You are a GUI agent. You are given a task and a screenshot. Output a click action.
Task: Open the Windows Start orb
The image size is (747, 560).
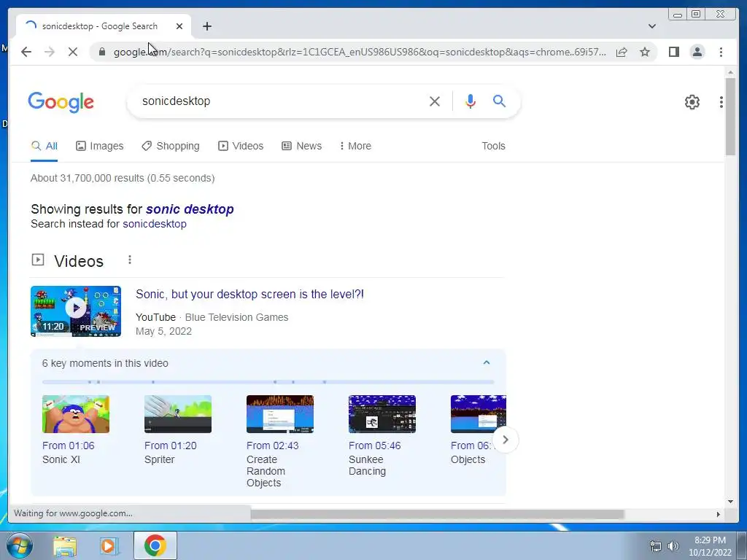click(x=19, y=545)
